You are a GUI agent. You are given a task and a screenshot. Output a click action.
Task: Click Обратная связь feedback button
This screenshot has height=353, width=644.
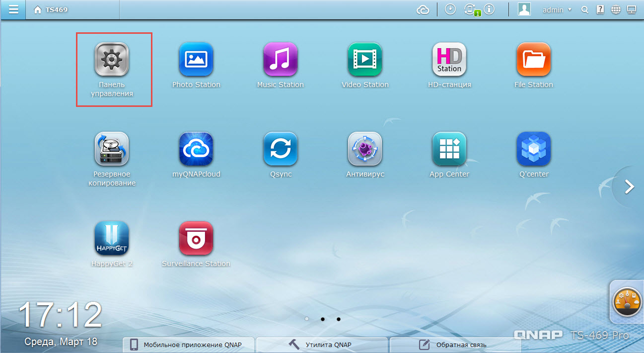pyautogui.click(x=455, y=345)
